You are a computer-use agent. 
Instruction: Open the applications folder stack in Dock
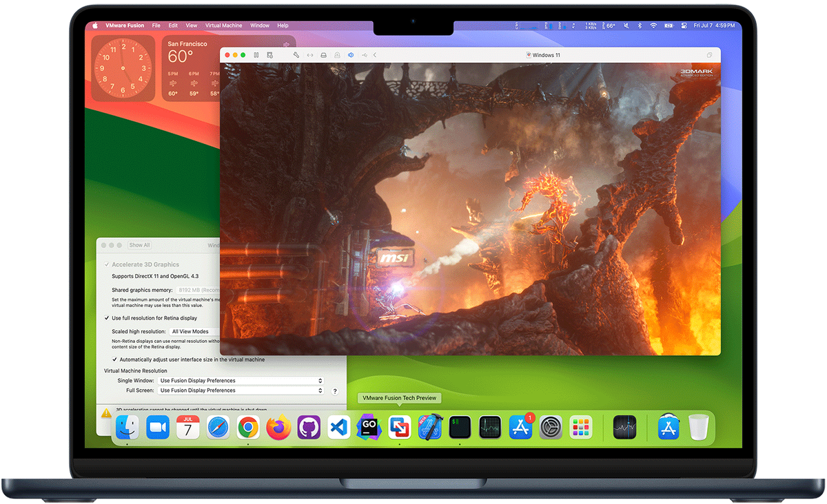pos(668,428)
